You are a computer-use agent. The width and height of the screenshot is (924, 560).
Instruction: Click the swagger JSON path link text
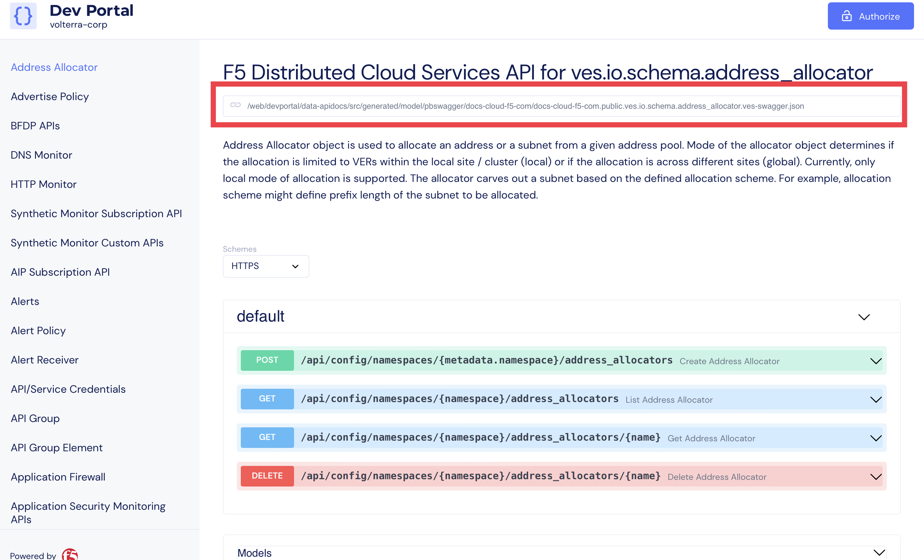click(526, 106)
